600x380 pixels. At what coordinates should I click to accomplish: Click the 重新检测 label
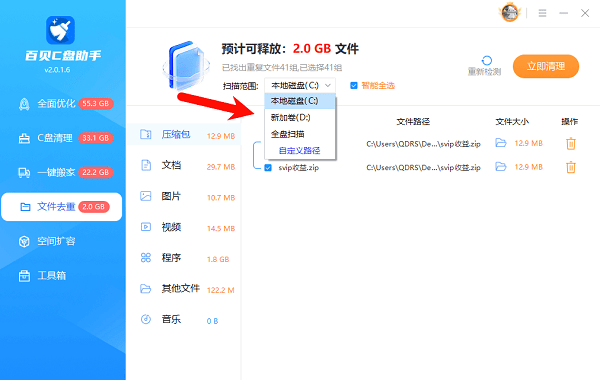[484, 72]
